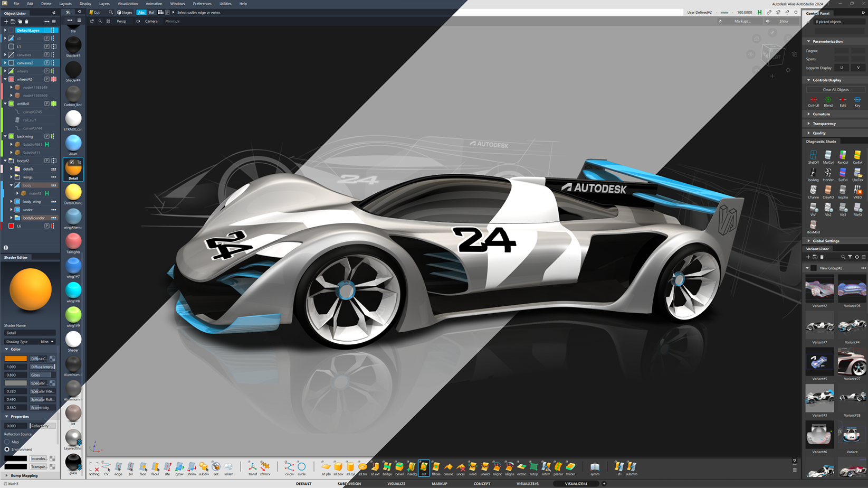Select the cv crv curve tool

pos(289,468)
